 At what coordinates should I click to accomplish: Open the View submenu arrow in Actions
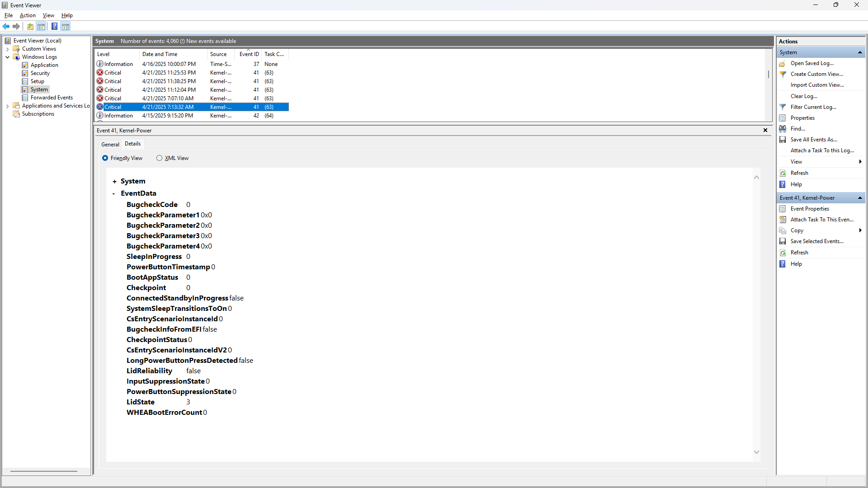(860, 162)
